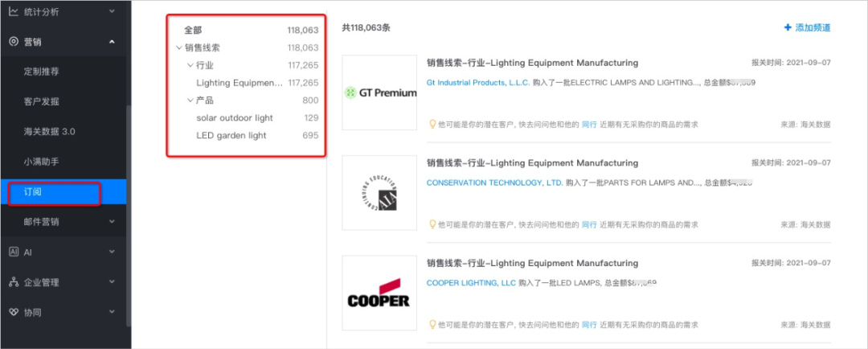Click the 协同 icon in sidebar
Viewport: 868px width, 349px height.
(14, 312)
